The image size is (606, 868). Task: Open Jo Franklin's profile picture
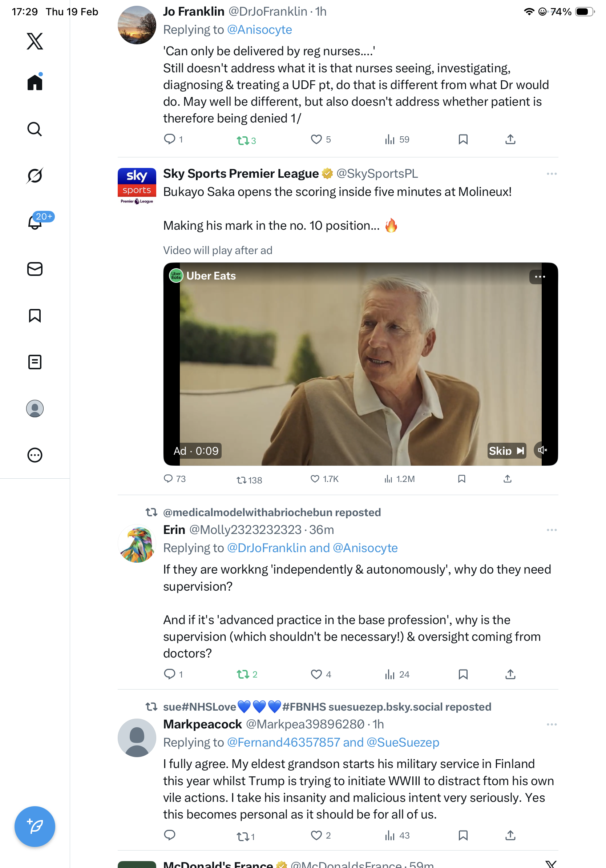137,25
